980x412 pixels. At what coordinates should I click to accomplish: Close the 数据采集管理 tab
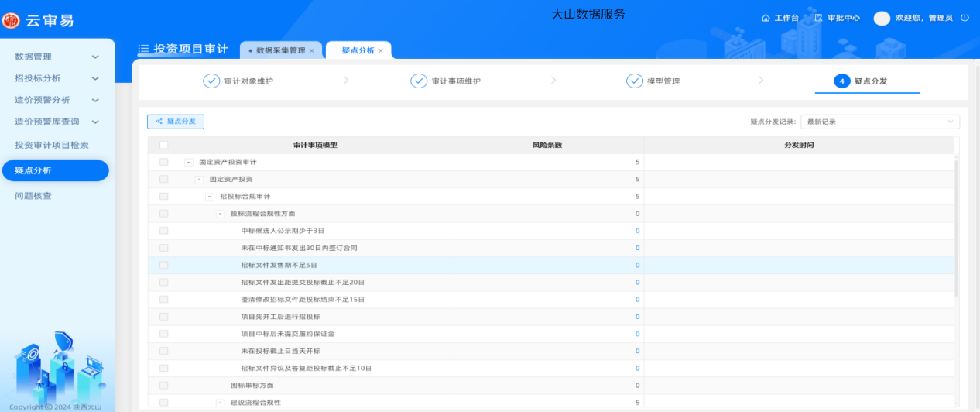311,50
